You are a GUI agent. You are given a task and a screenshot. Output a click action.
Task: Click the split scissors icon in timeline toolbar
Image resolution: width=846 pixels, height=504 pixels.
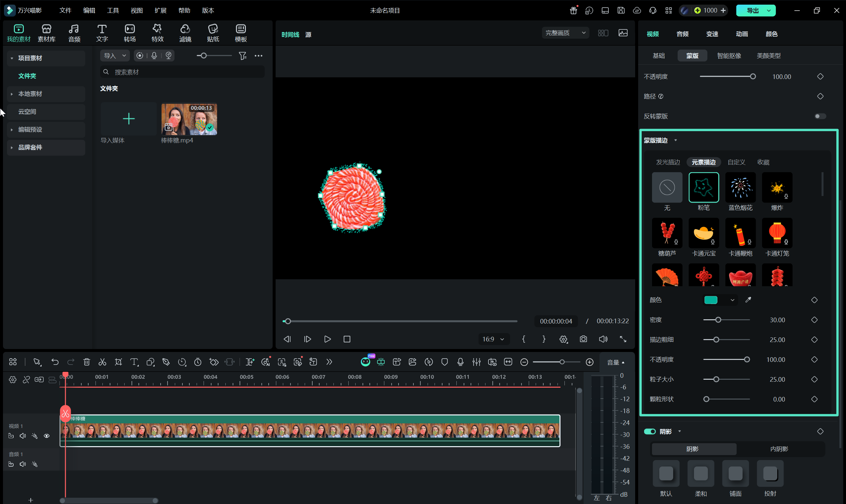[x=102, y=362]
